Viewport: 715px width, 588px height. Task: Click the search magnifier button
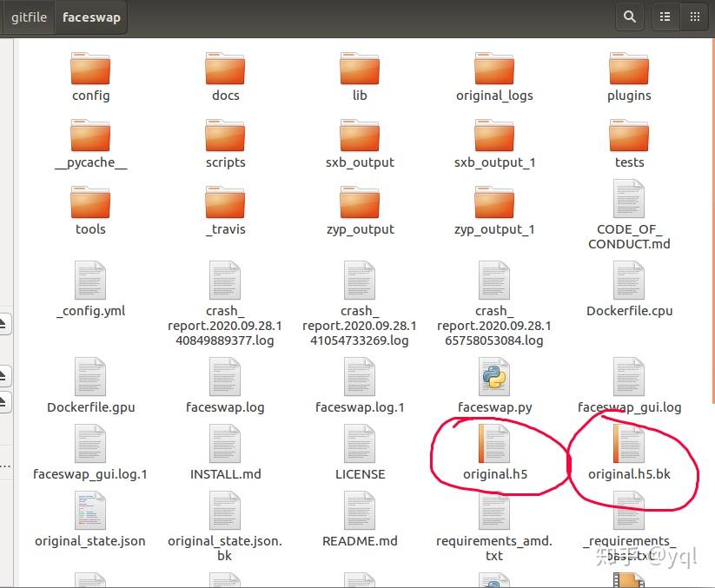630,17
